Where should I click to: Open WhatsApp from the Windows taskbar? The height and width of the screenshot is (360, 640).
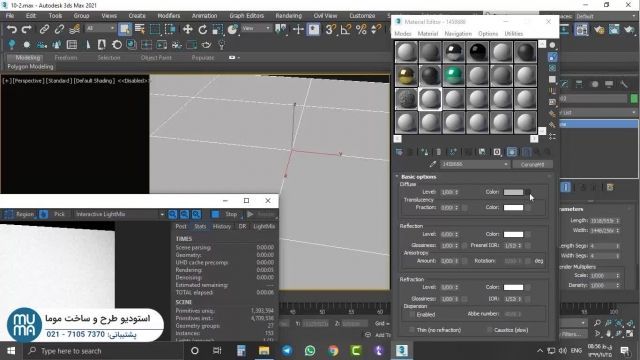coord(310,350)
